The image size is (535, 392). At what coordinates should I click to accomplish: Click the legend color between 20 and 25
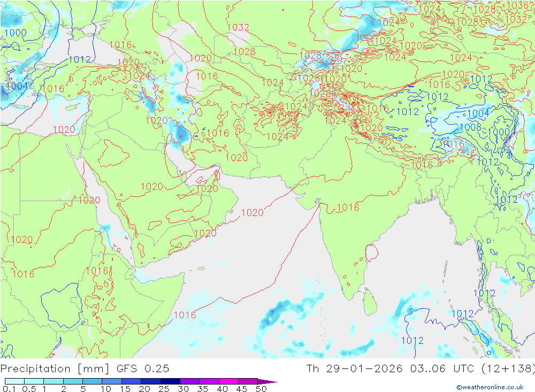(151, 381)
